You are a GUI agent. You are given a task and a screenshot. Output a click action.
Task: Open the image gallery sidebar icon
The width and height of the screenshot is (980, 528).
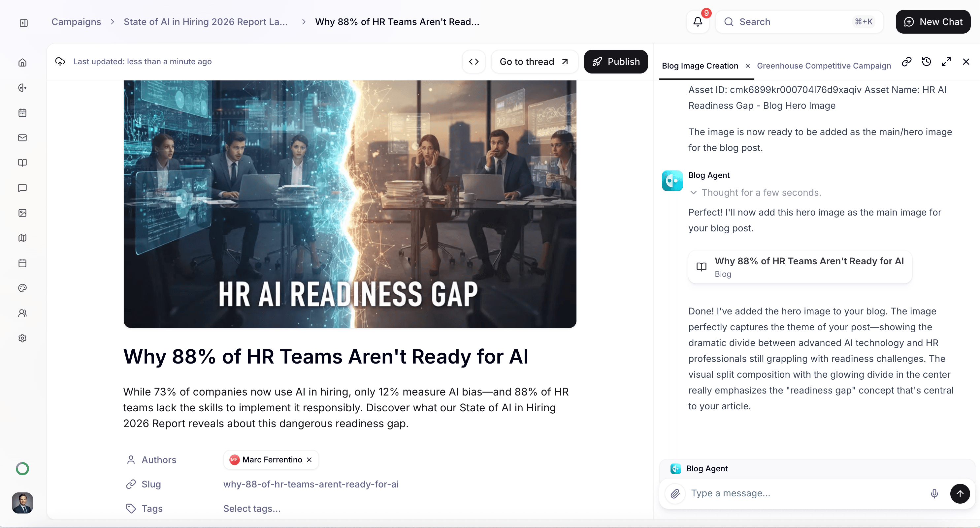coord(22,213)
